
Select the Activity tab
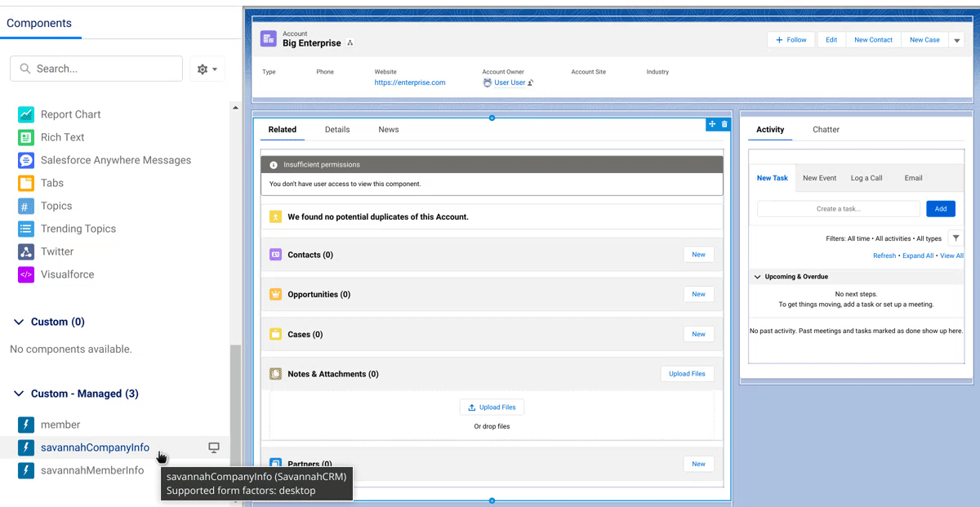pos(770,130)
